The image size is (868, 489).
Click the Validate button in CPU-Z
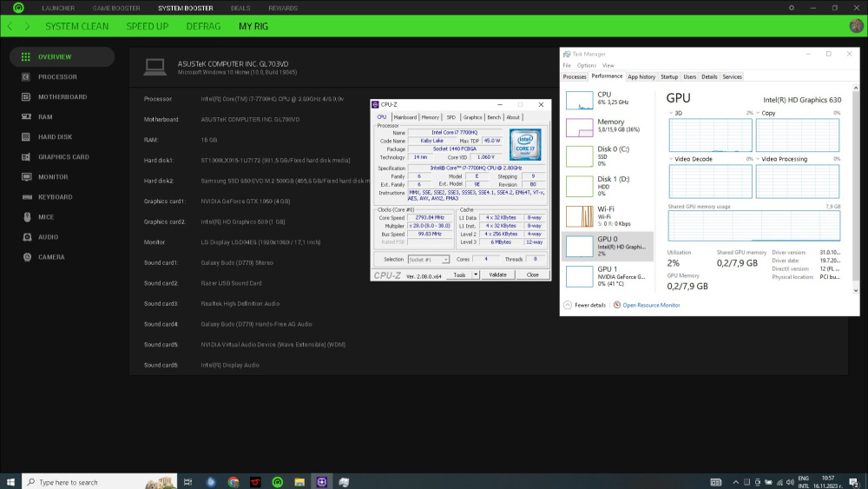(497, 274)
